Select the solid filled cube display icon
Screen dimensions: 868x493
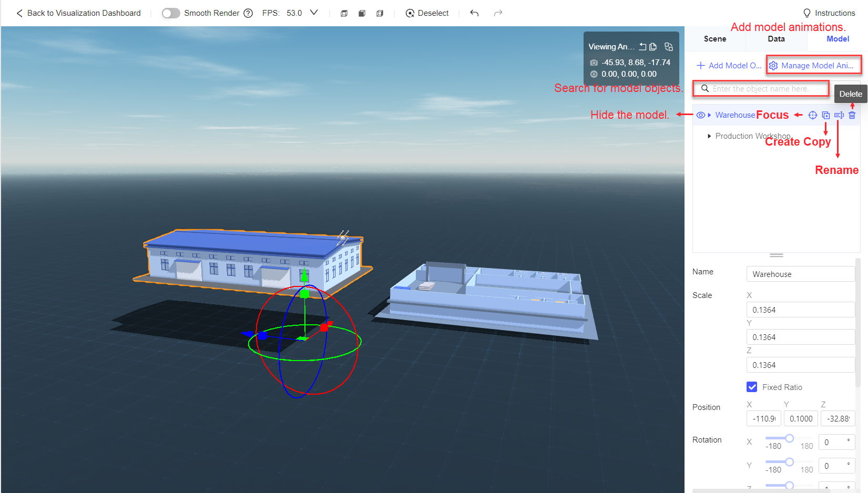coord(362,13)
